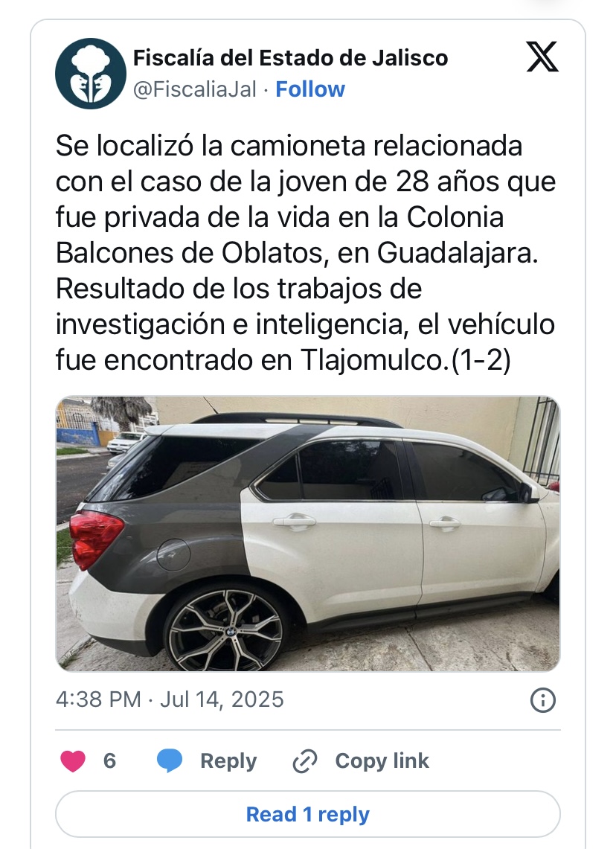Click the blue reply bubble icon
The width and height of the screenshot is (616, 849).
coord(170,760)
